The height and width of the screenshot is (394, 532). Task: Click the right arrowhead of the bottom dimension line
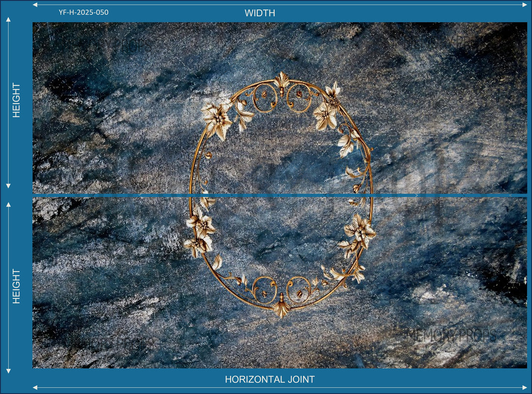[x=524, y=387]
